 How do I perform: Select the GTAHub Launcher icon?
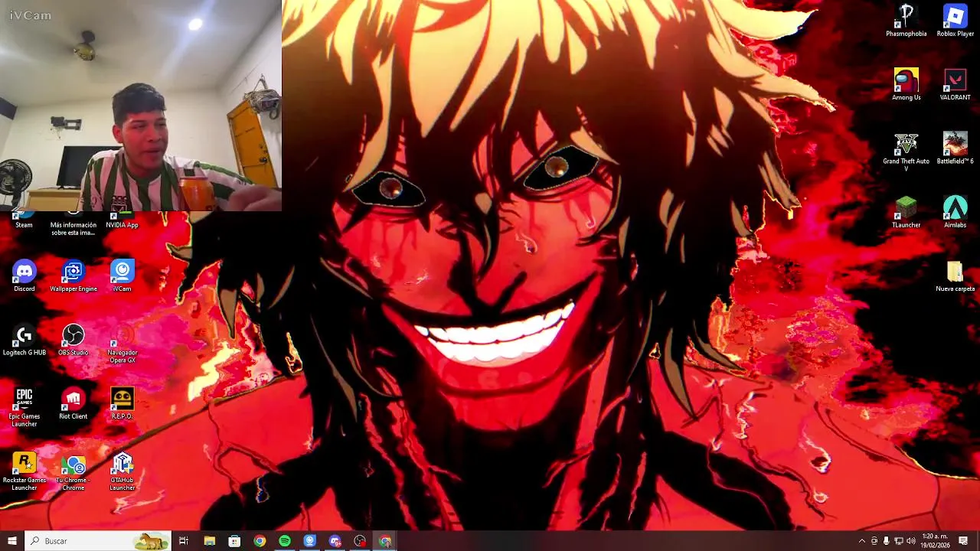point(122,471)
